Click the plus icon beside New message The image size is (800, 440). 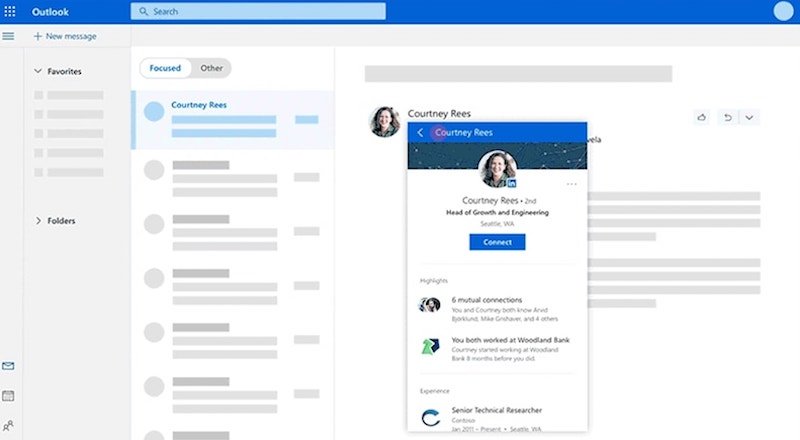click(37, 36)
